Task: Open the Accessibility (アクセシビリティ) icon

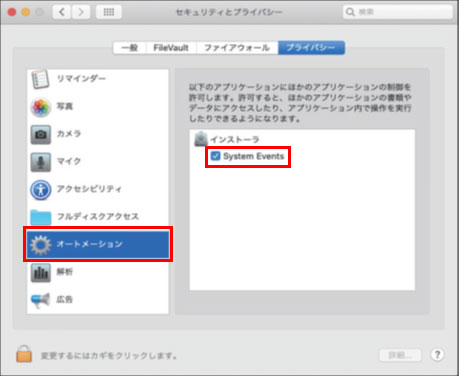Action: click(41, 190)
